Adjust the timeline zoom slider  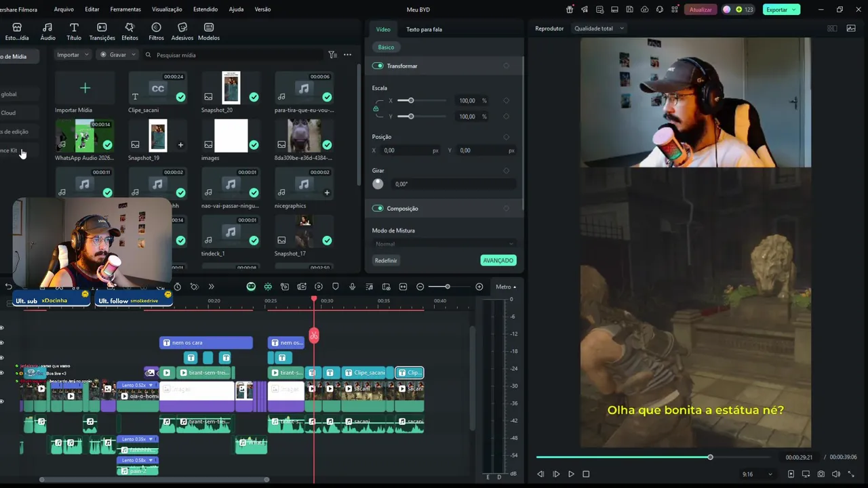450,287
